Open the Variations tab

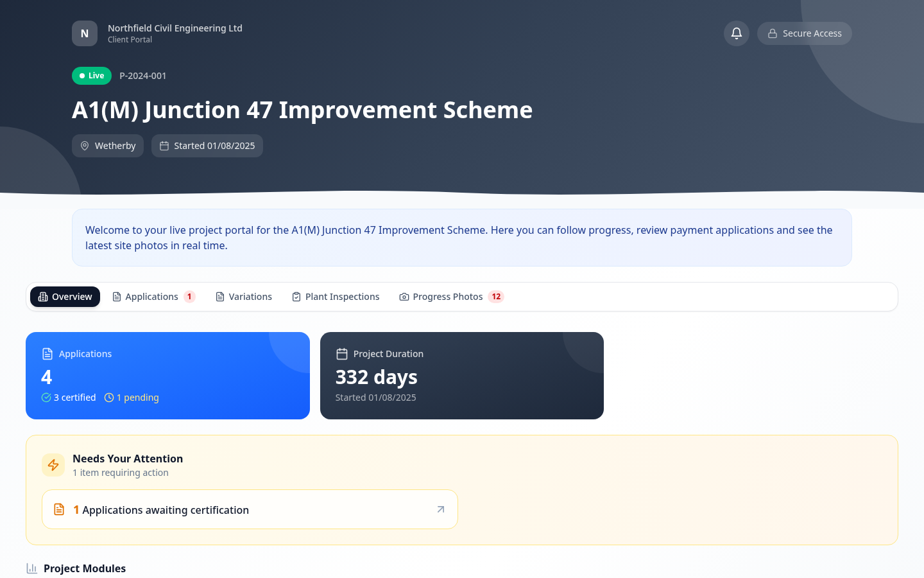244,297
